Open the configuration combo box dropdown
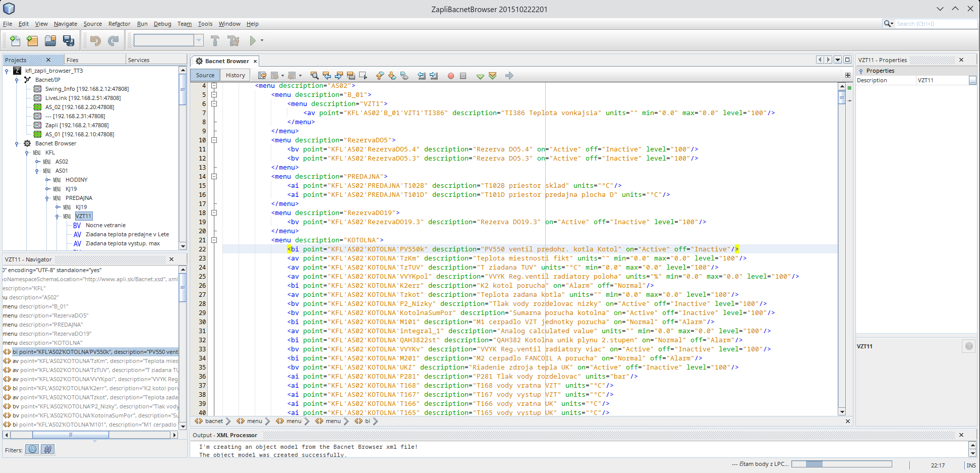 (x=199, y=40)
